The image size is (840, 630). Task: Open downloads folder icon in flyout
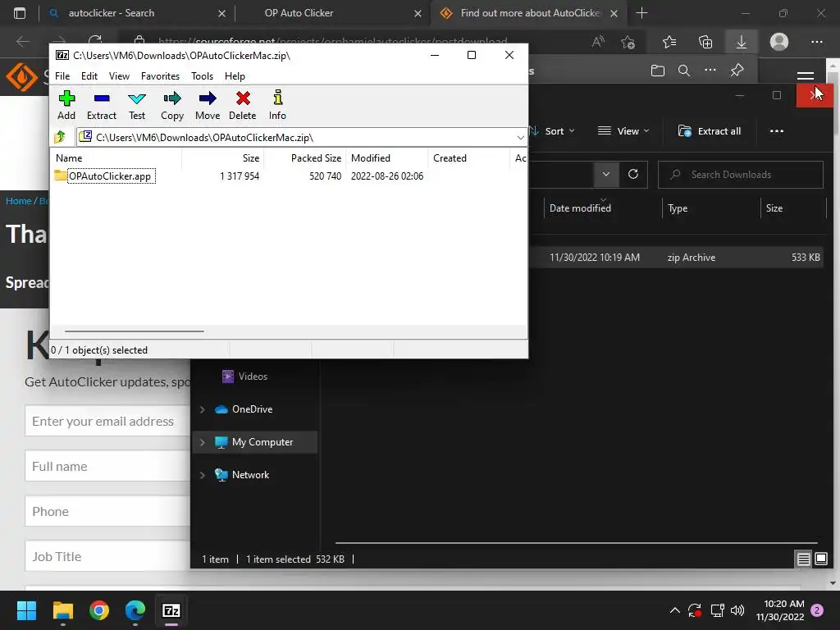point(658,71)
